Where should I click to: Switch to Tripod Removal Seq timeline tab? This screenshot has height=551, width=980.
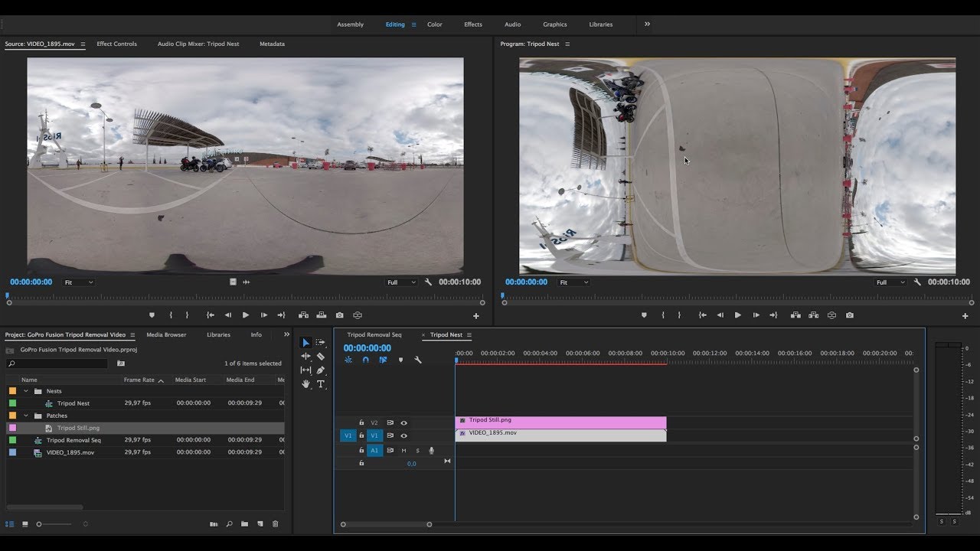(374, 334)
